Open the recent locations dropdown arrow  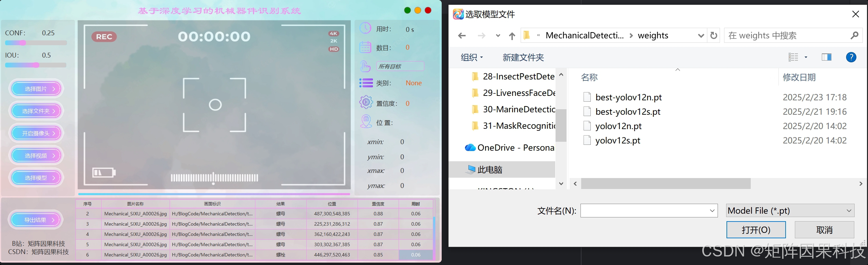[498, 36]
